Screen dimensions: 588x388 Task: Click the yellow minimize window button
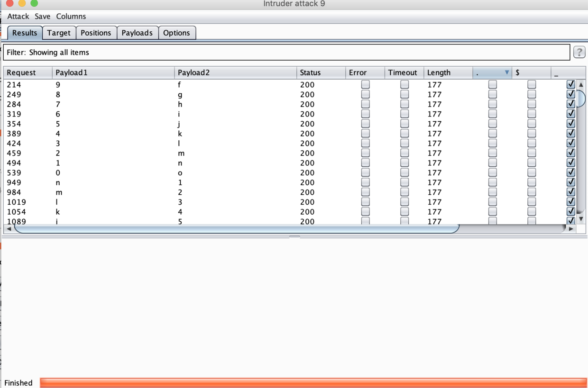point(22,3)
